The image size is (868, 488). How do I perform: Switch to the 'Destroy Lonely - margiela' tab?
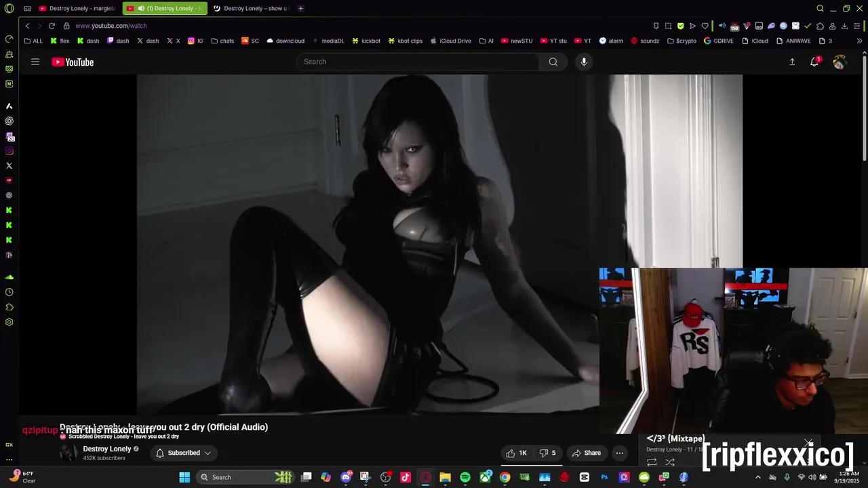(x=77, y=9)
